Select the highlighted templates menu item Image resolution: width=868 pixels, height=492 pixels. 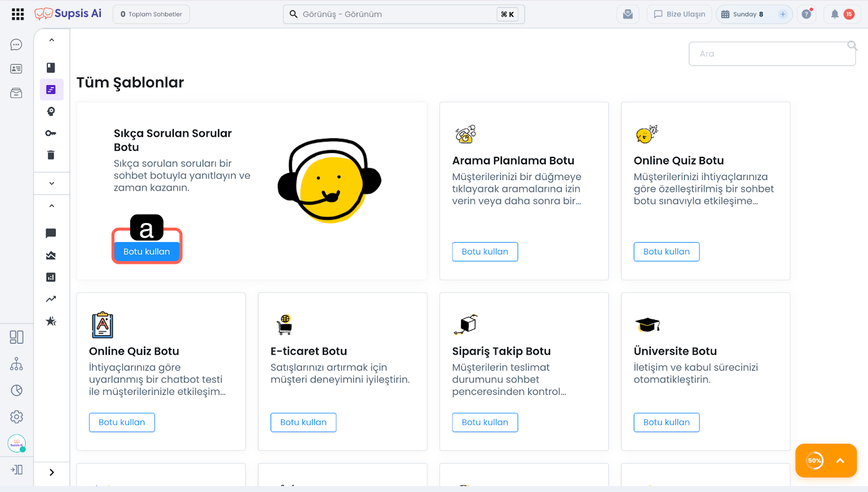tap(51, 90)
